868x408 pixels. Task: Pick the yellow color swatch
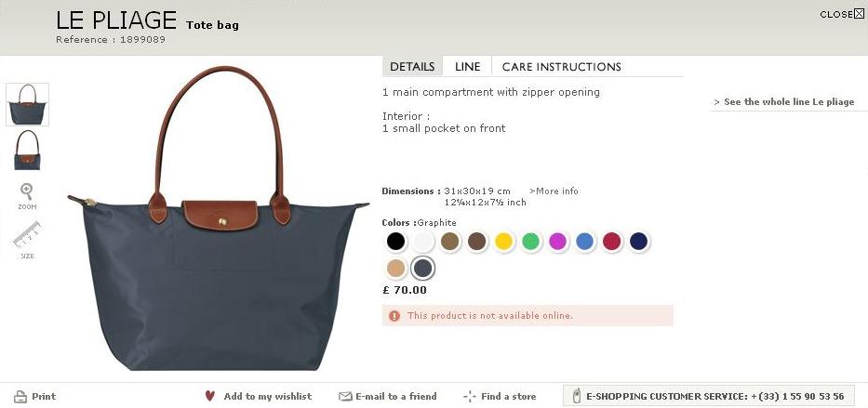click(503, 242)
